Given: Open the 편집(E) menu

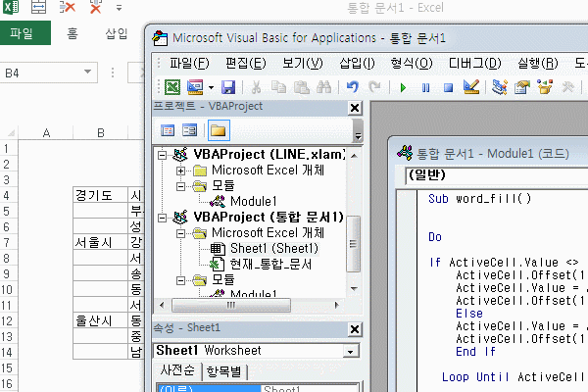Looking at the screenshot, I should pos(246,63).
